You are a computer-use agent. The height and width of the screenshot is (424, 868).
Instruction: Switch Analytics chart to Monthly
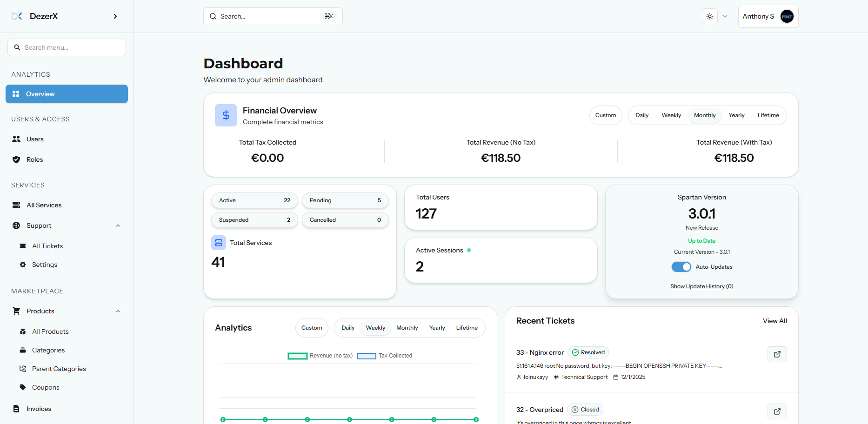pos(407,328)
